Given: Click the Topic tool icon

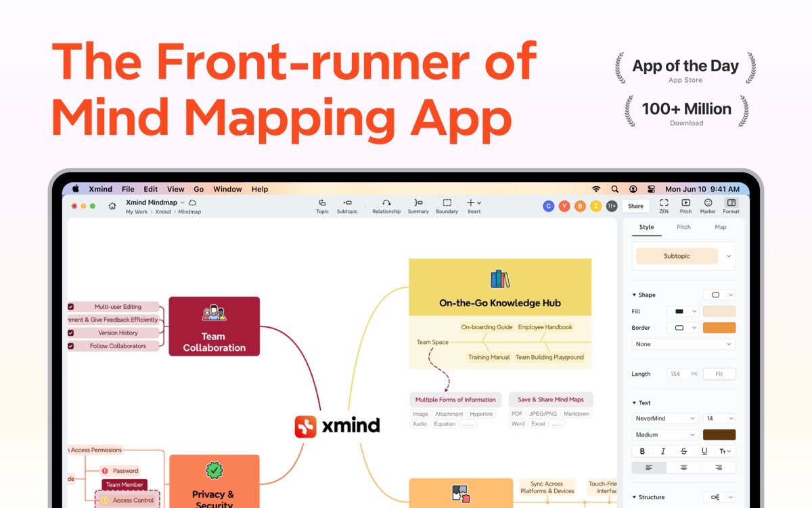Looking at the screenshot, I should [322, 203].
